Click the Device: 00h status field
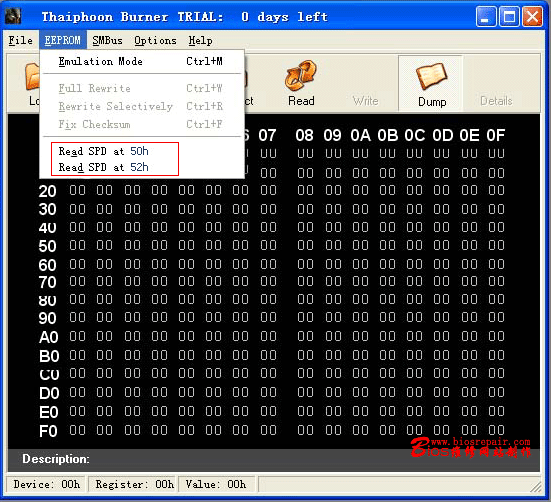 click(x=46, y=484)
